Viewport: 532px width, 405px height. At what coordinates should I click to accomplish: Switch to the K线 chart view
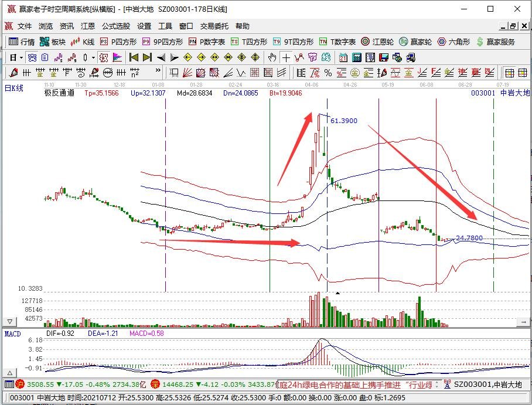point(83,42)
